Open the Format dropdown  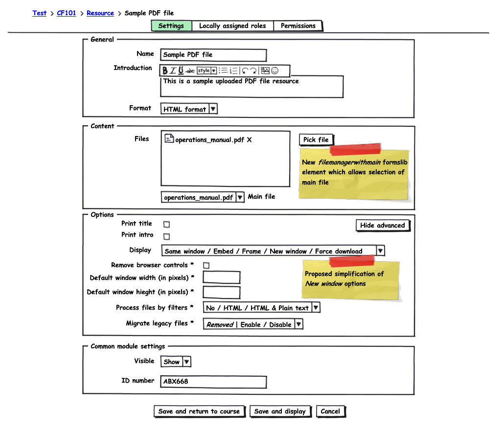(189, 109)
